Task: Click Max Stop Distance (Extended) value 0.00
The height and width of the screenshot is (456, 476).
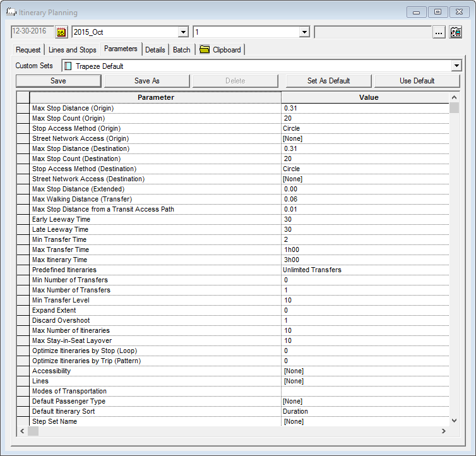Action: click(365, 189)
